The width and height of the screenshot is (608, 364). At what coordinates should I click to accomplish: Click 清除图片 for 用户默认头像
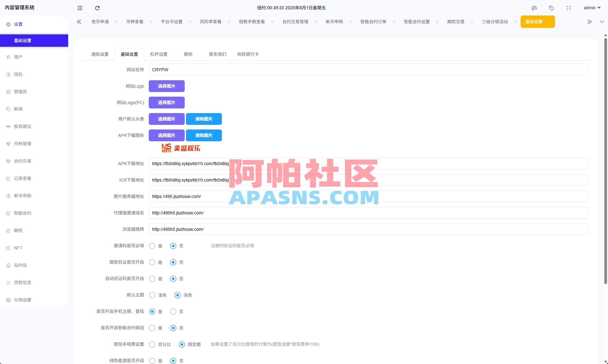pos(204,119)
